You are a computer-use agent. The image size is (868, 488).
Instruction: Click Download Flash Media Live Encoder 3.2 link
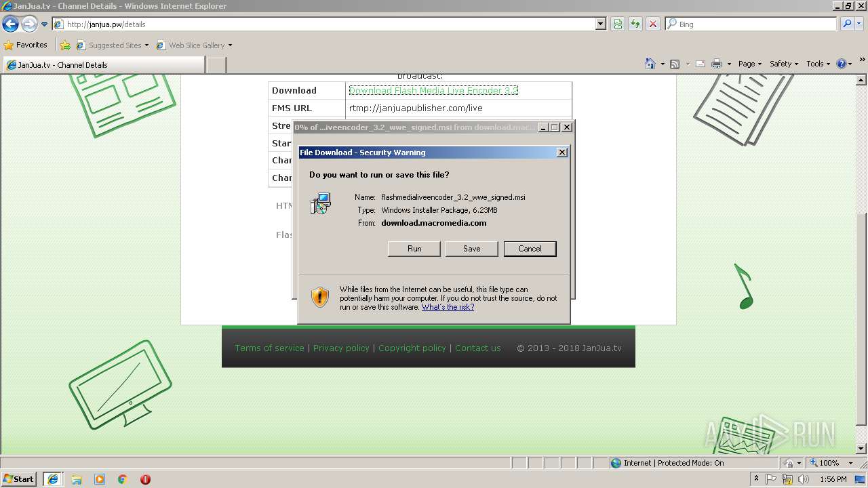433,90
